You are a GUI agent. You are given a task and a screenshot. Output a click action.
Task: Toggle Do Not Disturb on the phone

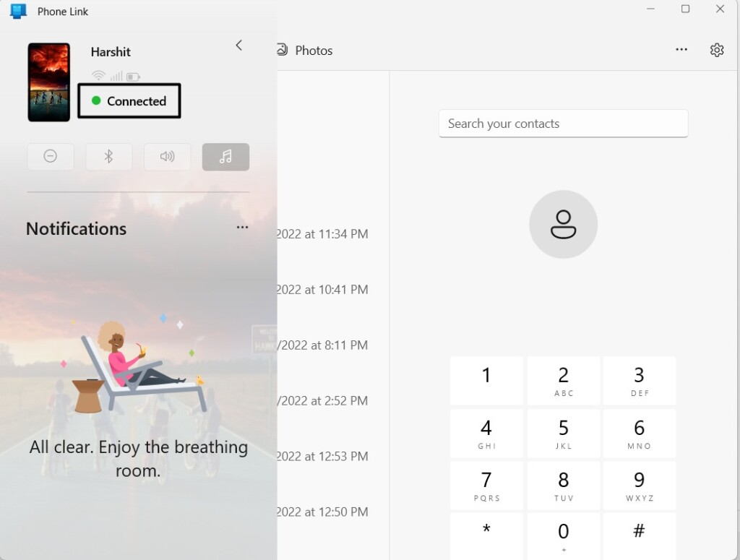tap(51, 156)
